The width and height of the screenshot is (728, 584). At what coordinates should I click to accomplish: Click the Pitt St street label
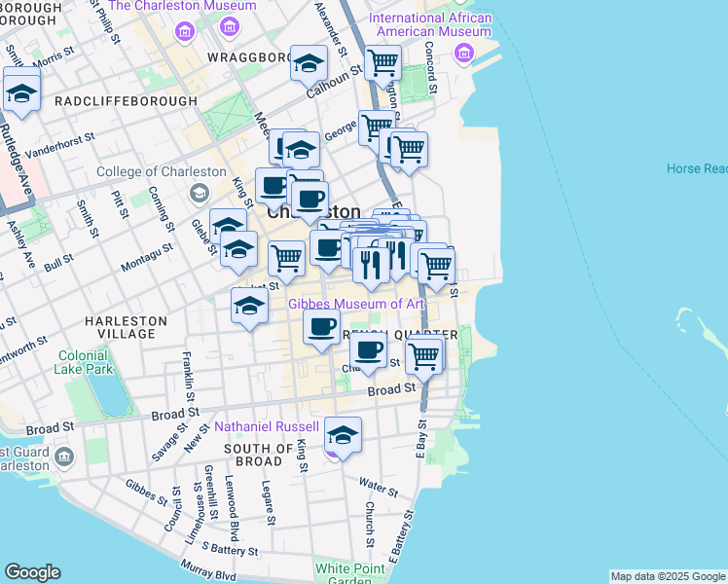[x=121, y=204]
